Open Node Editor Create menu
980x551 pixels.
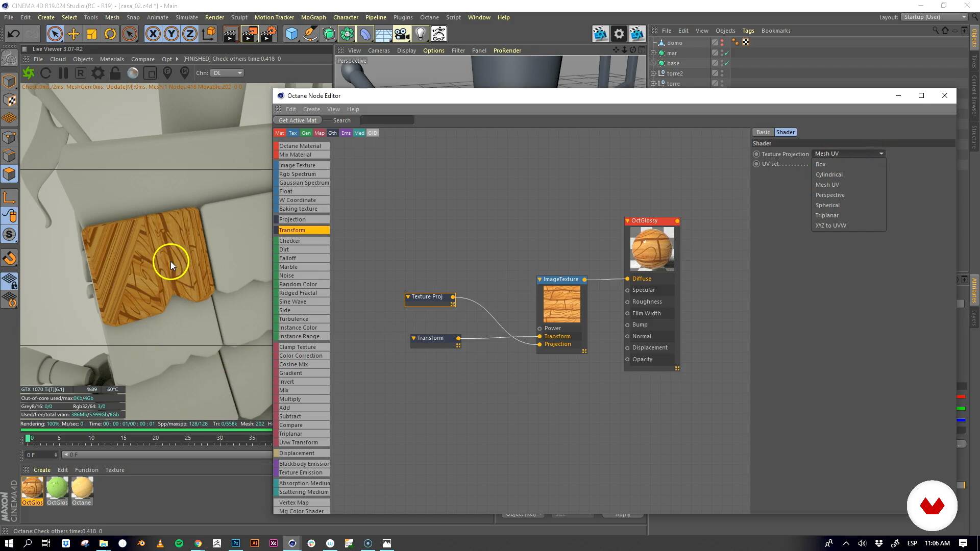(x=311, y=109)
